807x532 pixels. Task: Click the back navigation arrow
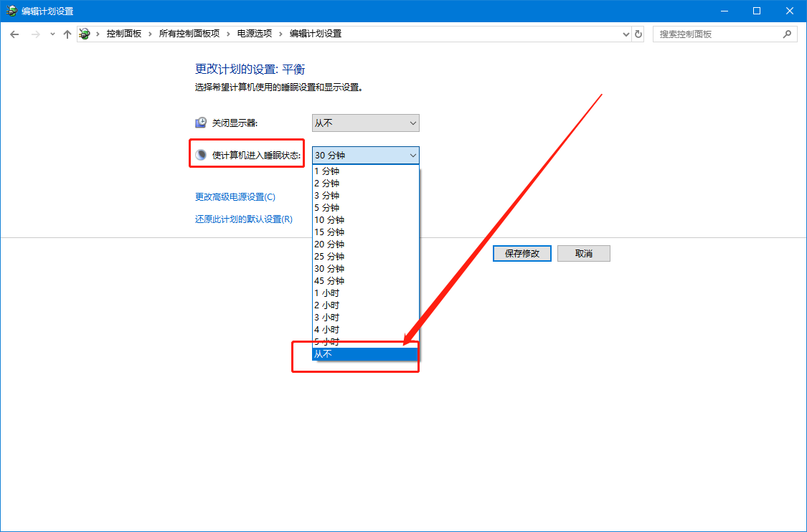point(14,34)
